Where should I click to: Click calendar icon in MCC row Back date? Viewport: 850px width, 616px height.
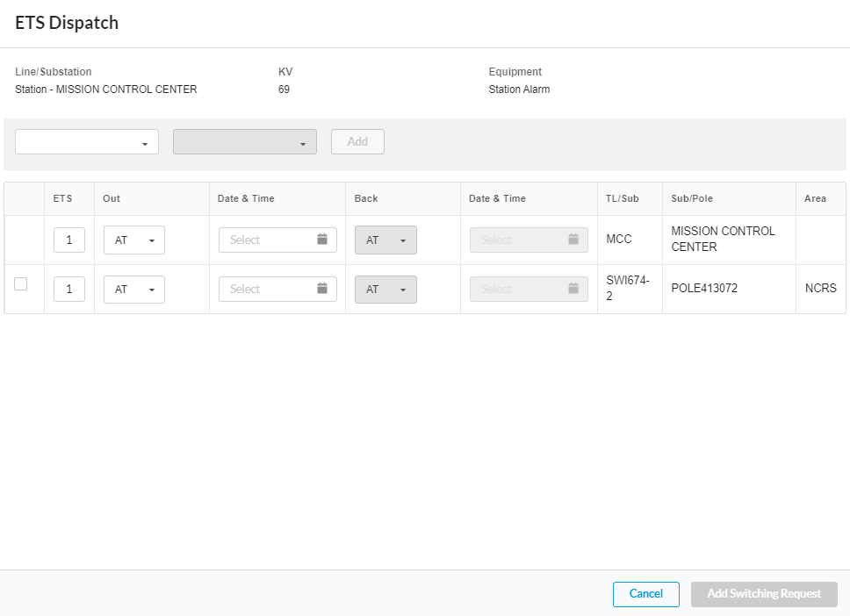point(573,240)
